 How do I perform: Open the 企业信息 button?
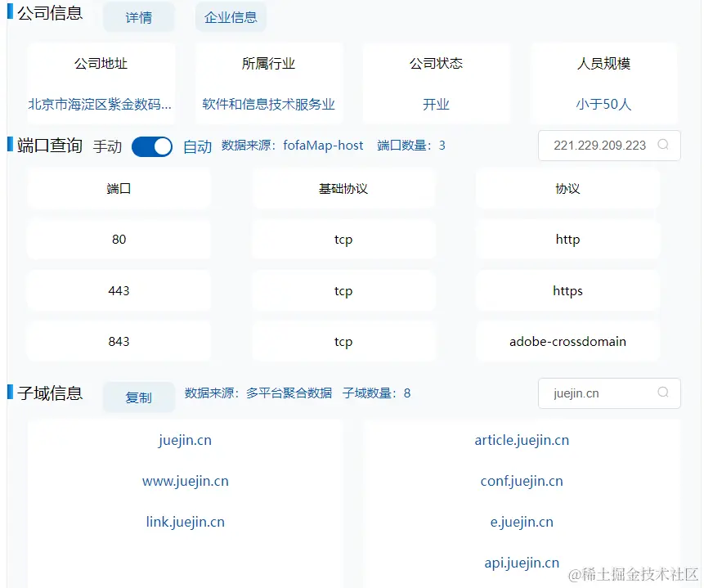(231, 17)
